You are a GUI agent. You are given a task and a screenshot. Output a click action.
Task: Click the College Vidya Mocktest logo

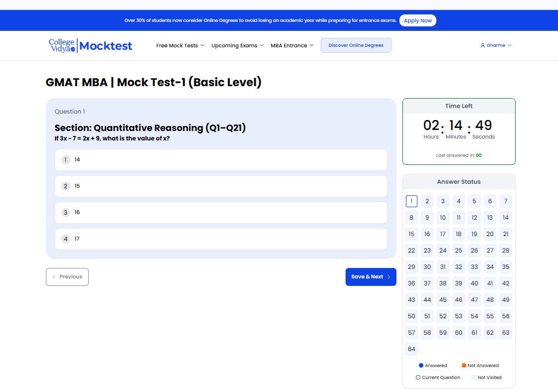point(90,45)
